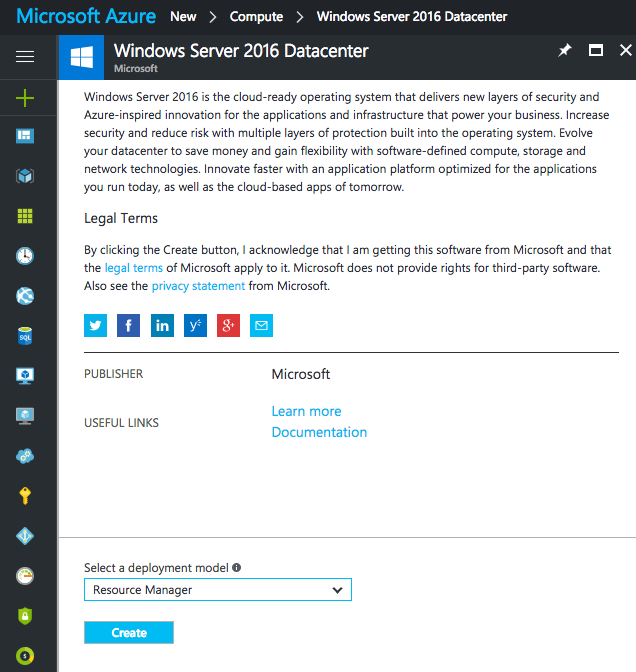Open the blue Virtual machines monitor icon

click(25, 376)
